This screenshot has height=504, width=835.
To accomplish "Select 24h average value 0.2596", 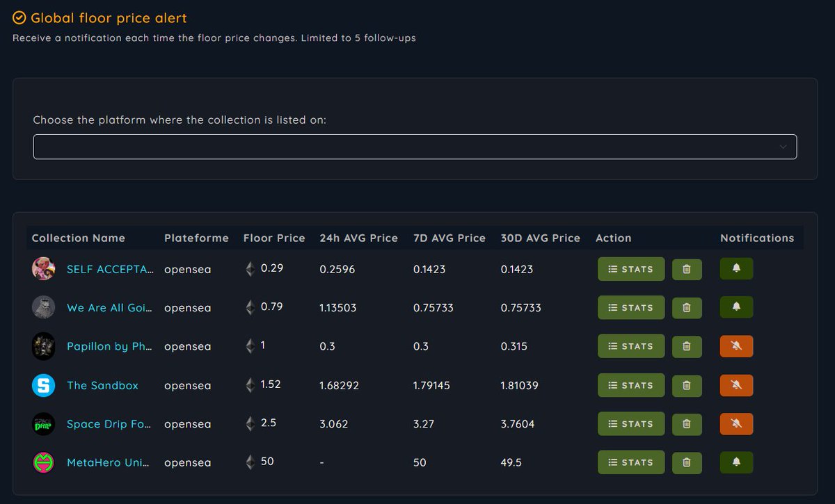I will coord(337,269).
